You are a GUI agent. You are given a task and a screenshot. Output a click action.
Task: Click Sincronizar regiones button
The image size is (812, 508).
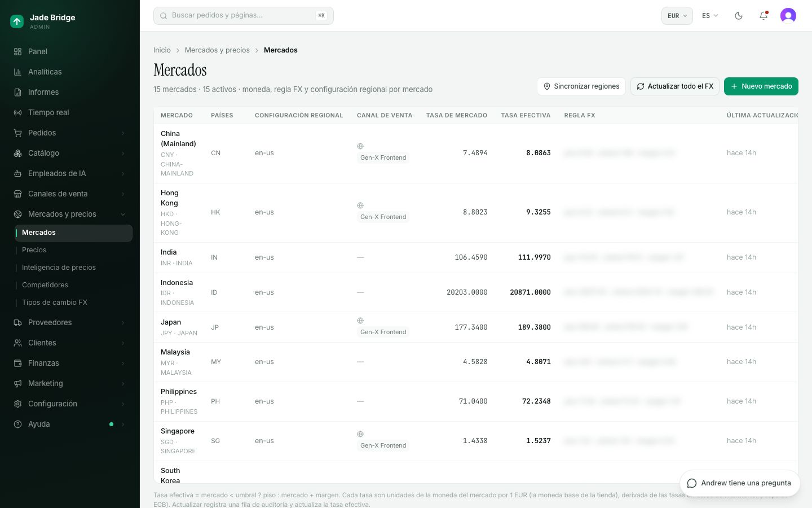[581, 86]
